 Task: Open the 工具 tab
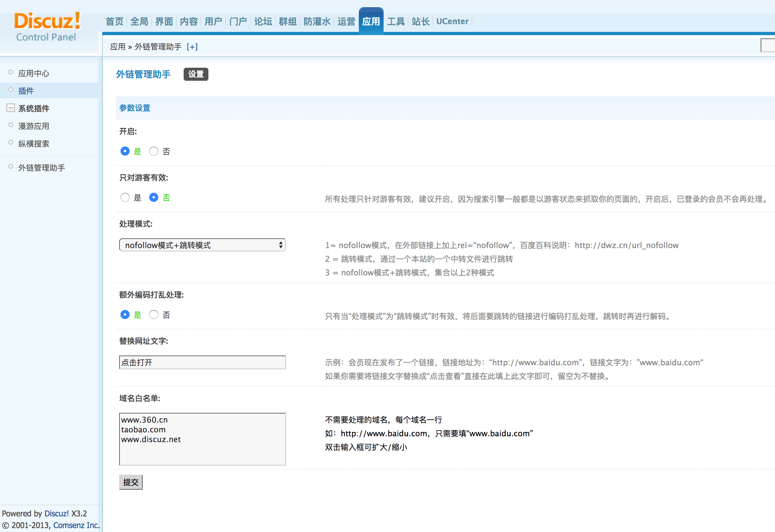coord(396,22)
